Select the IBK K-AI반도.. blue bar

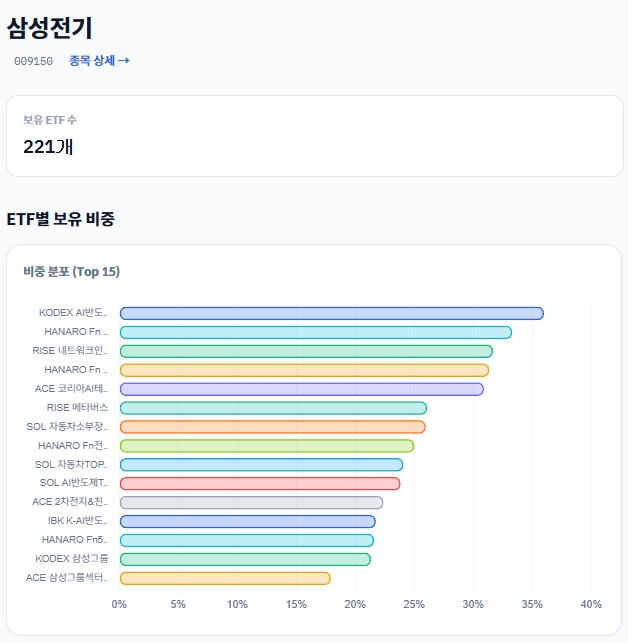pyautogui.click(x=248, y=522)
